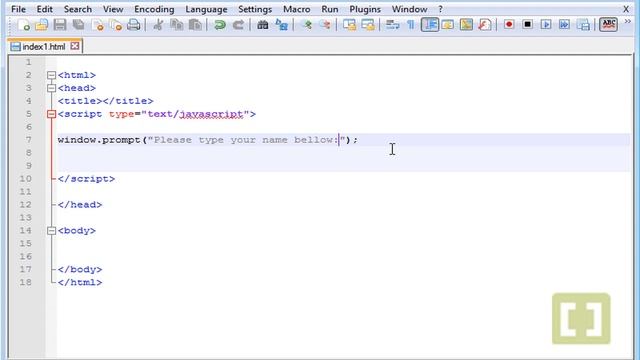
Task: Click the </body> closing tag
Action: click(x=80, y=269)
